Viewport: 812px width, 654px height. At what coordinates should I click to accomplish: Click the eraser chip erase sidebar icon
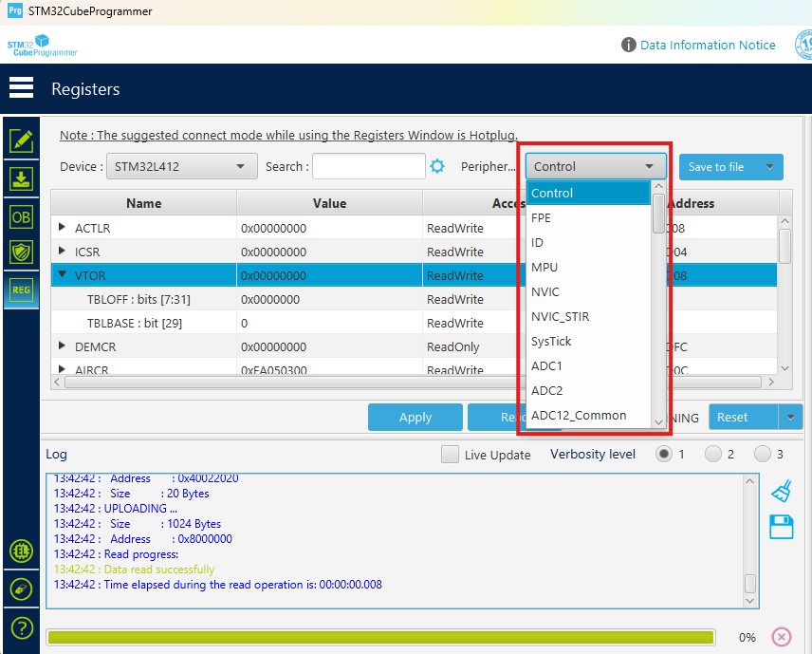pos(21,589)
